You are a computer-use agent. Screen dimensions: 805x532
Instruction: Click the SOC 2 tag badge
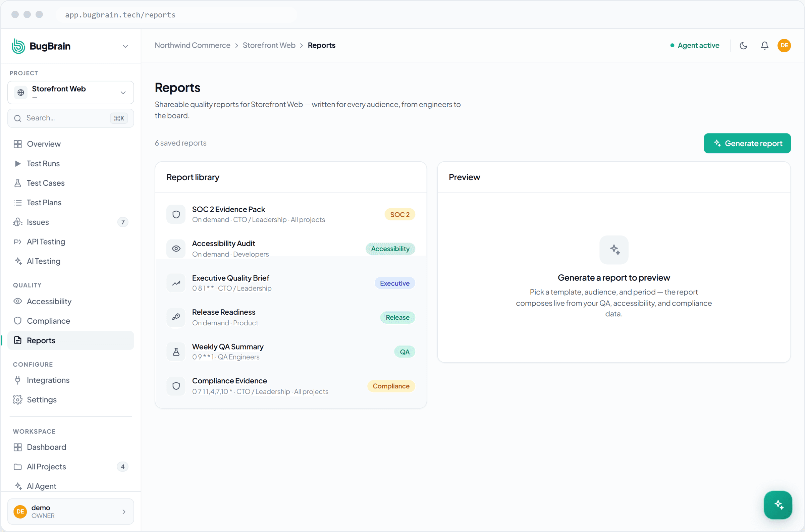pyautogui.click(x=399, y=214)
